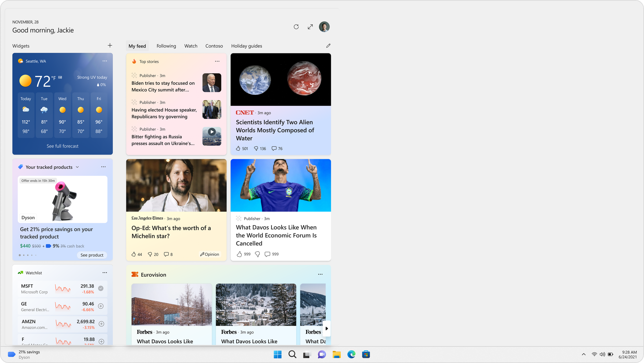Edit feed interests with pencil icon

[x=328, y=46]
